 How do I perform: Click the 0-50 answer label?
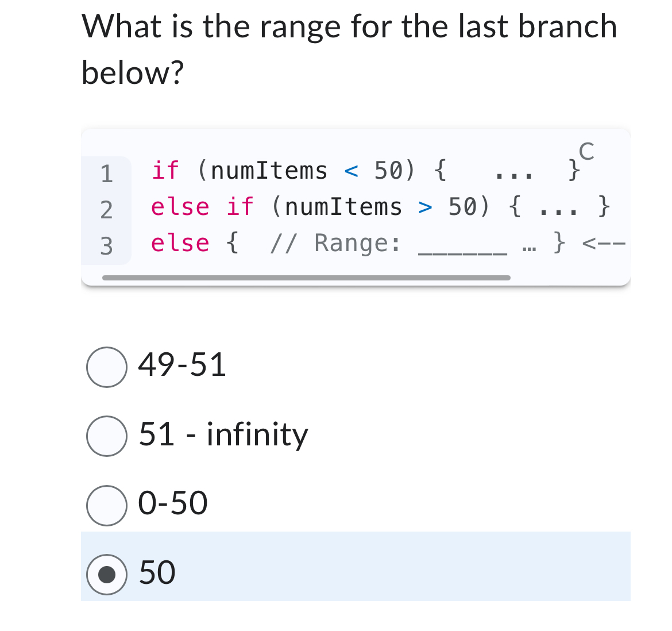coord(172,504)
